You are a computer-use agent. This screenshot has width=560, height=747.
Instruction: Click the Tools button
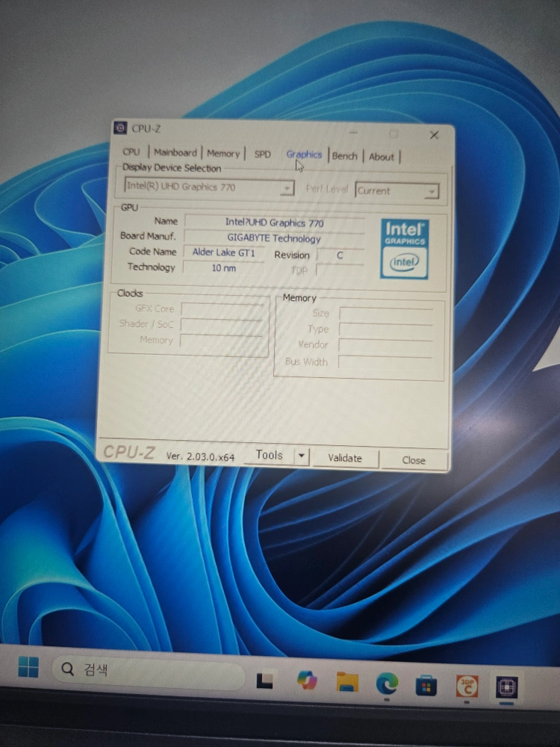[269, 455]
